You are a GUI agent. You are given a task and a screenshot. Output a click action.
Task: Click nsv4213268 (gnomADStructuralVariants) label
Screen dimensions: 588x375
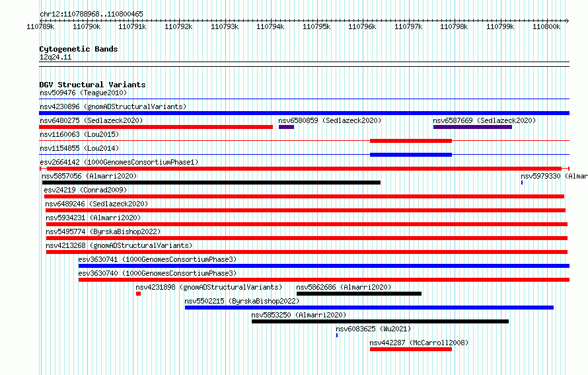(x=119, y=245)
